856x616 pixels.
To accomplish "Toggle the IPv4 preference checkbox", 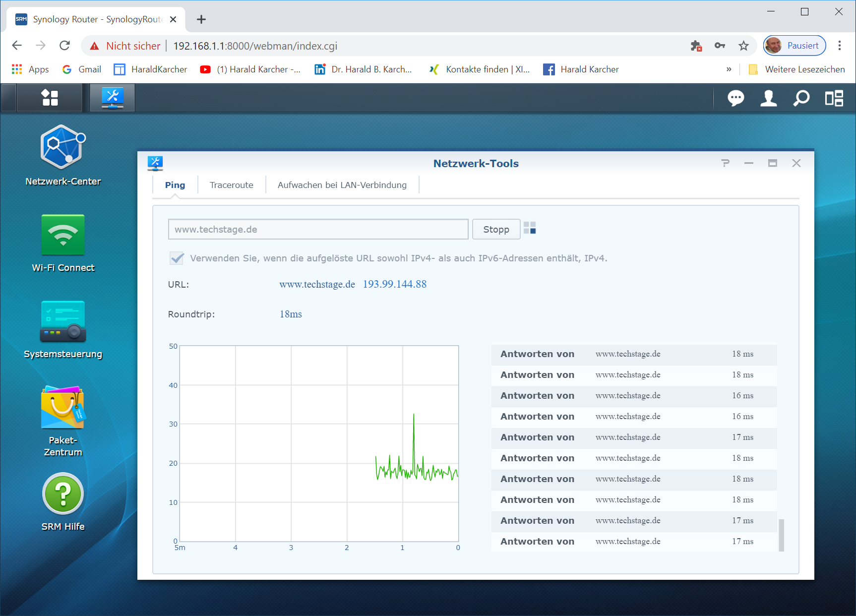I will coord(177,258).
